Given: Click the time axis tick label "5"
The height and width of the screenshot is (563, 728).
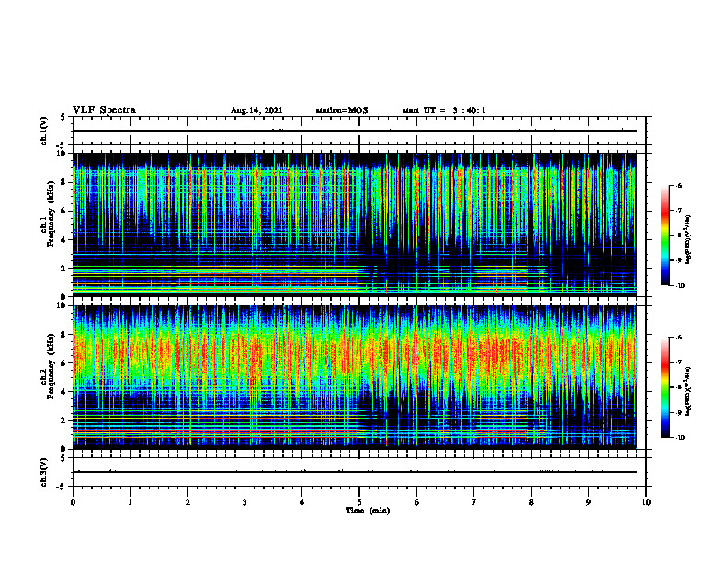Looking at the screenshot, I should (359, 502).
